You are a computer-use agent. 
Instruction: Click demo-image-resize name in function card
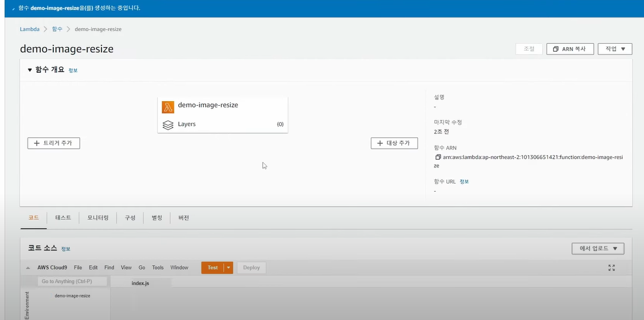(x=208, y=105)
